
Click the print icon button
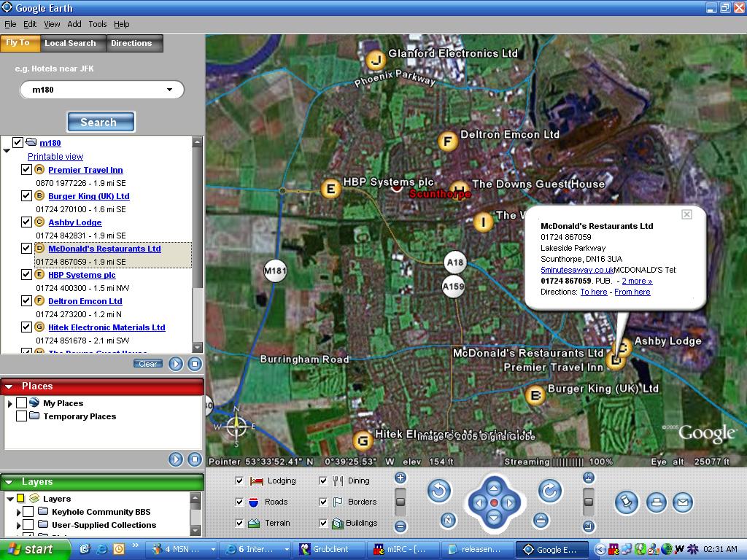pos(657,502)
